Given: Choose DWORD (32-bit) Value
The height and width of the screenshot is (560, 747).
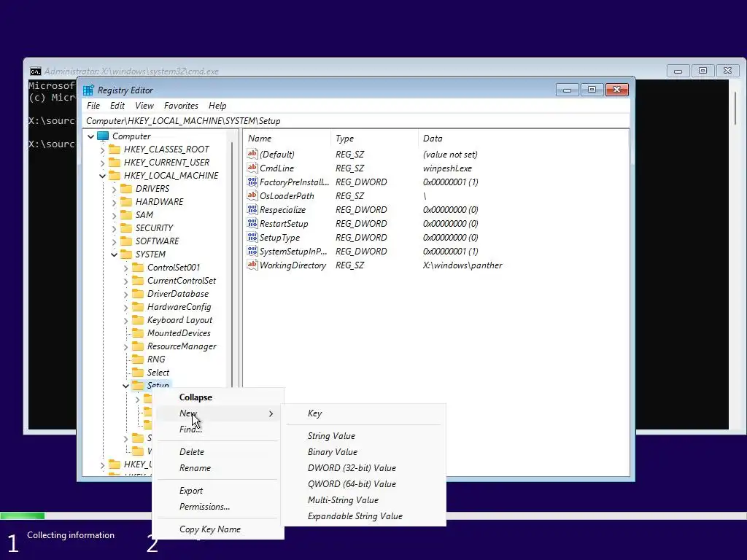Looking at the screenshot, I should coord(363,468).
